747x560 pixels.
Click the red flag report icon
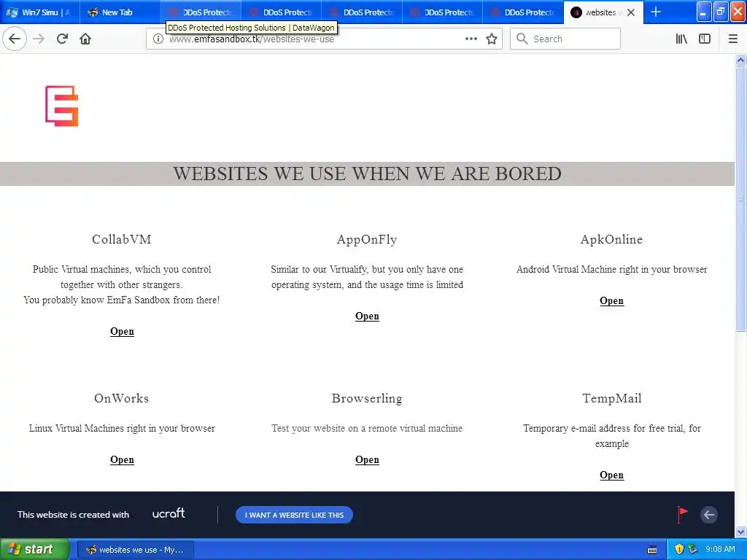(683, 515)
